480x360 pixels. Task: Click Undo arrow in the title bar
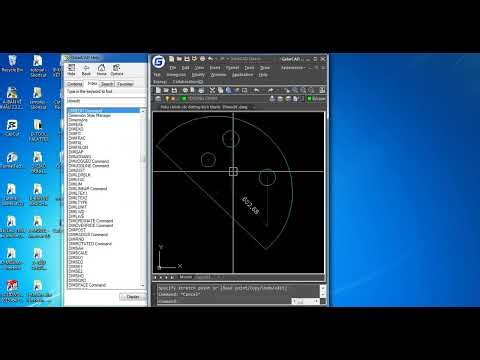pyautogui.click(x=210, y=59)
